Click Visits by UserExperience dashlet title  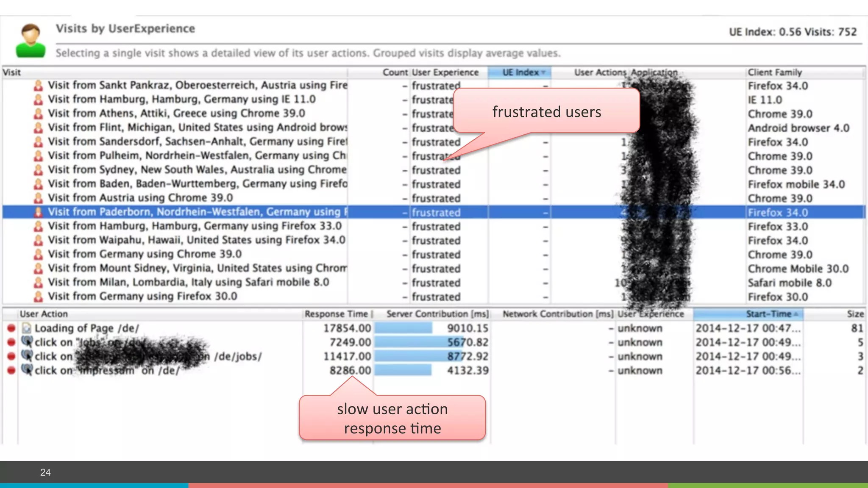pos(125,28)
